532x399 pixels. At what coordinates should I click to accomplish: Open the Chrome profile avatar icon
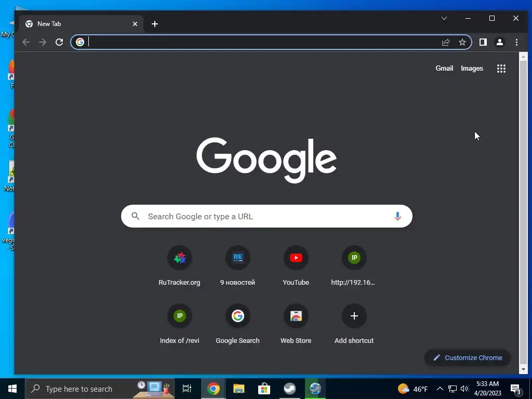pos(500,42)
